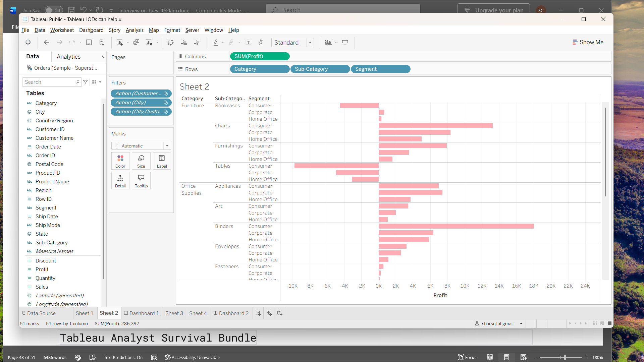
Task: Click the chart vertical scrollbar
Action: (x=605, y=152)
